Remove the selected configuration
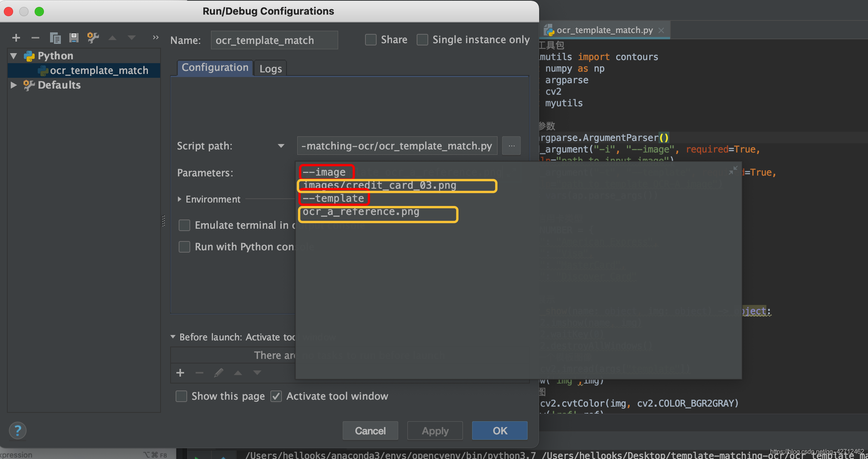This screenshot has height=459, width=868. point(35,37)
